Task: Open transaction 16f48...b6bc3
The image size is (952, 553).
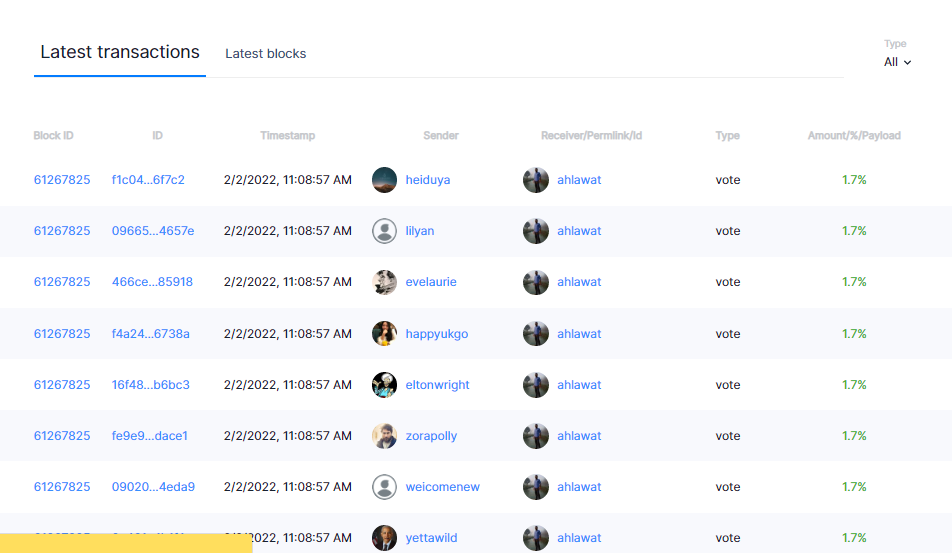Action: pos(151,384)
